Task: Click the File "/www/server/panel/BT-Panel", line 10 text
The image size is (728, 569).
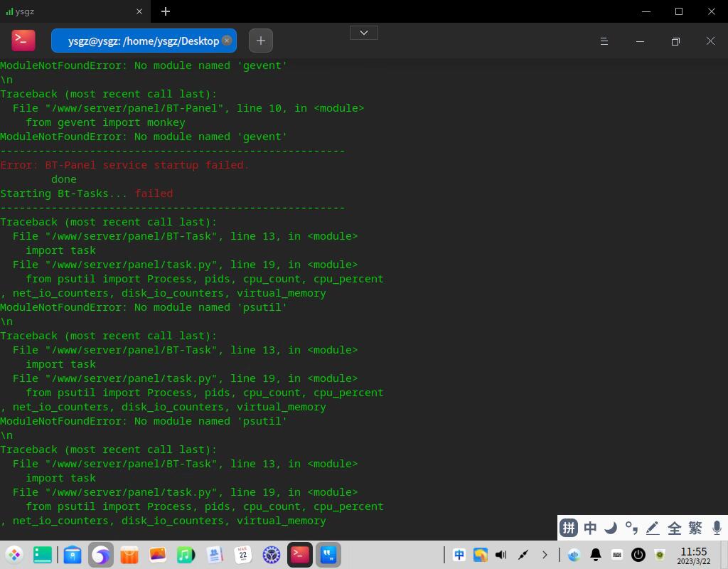Action: coord(147,108)
